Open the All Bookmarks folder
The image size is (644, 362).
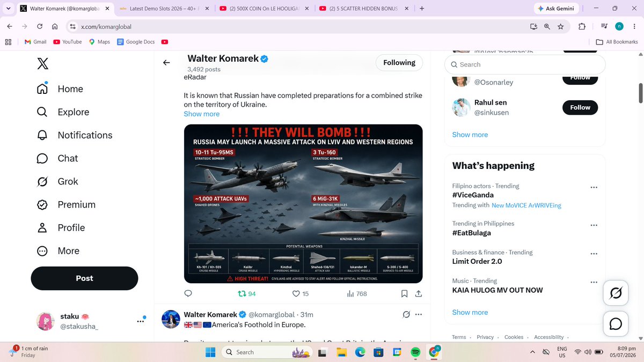point(617,42)
